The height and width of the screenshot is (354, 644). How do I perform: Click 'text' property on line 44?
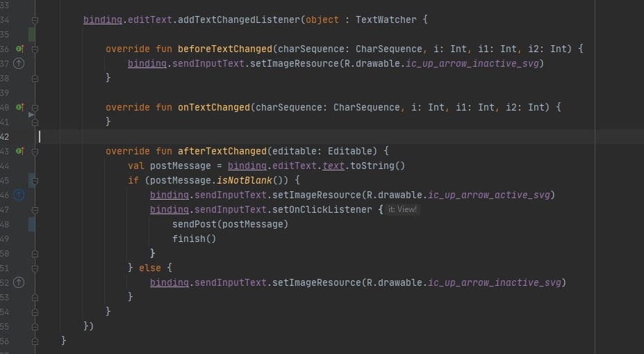click(x=333, y=166)
